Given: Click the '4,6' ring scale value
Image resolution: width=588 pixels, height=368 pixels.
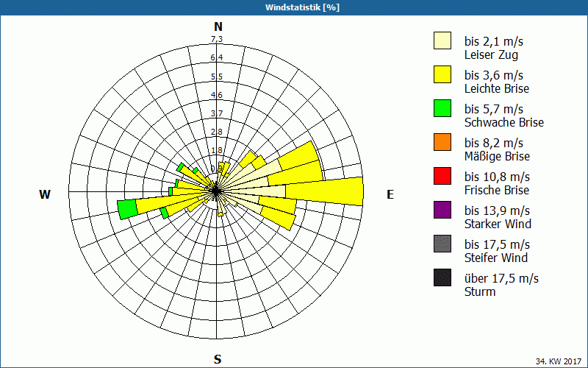Looking at the screenshot, I should 217,95.
